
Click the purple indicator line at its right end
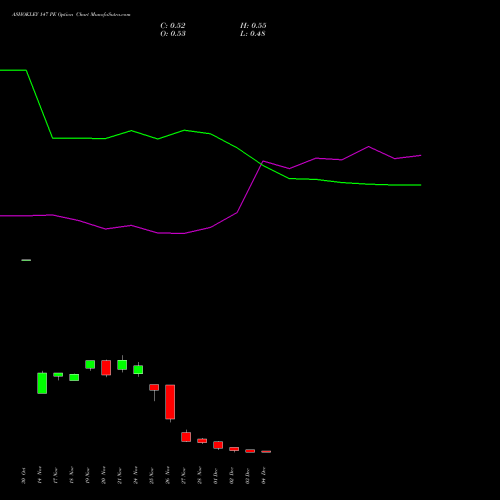click(420, 156)
